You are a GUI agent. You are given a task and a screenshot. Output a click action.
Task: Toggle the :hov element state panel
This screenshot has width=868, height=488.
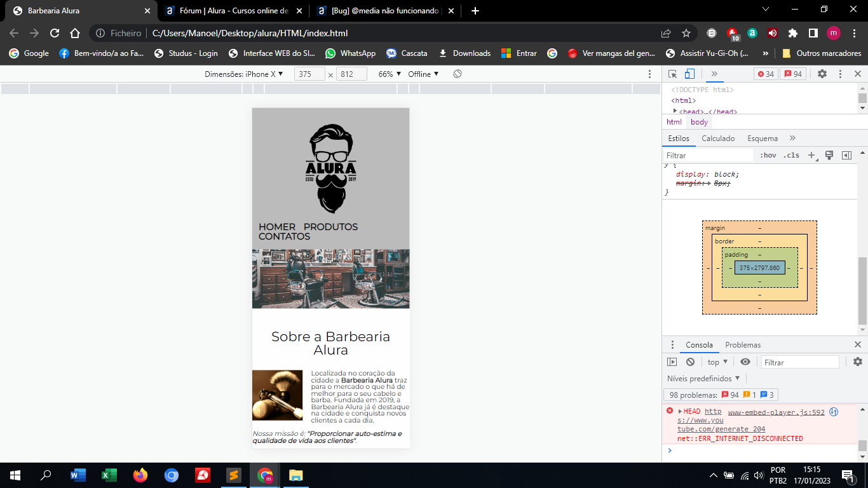coord(768,155)
